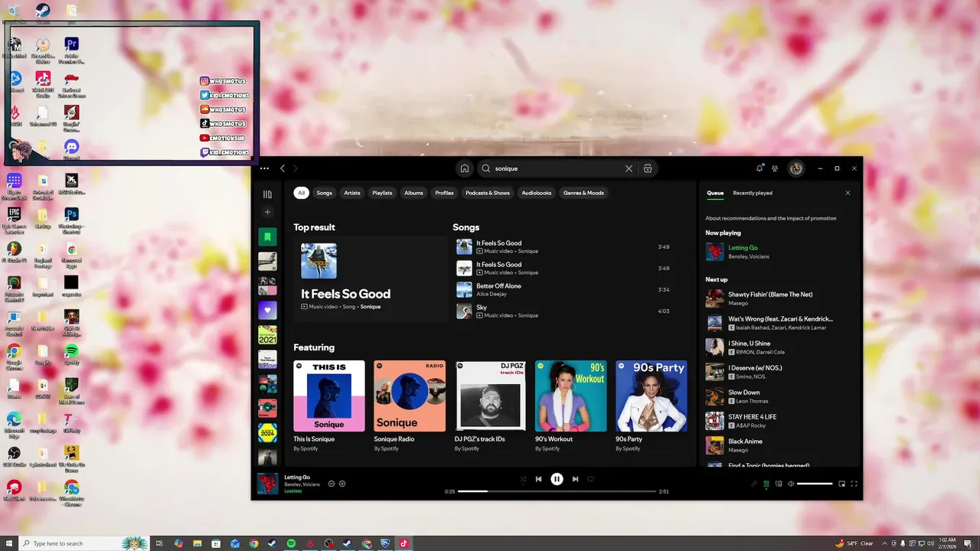Clear the 'sonique' search text with X

(629, 168)
